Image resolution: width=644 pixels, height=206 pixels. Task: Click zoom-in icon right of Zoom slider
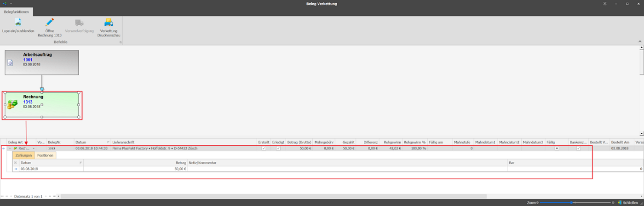pyautogui.click(x=613, y=202)
